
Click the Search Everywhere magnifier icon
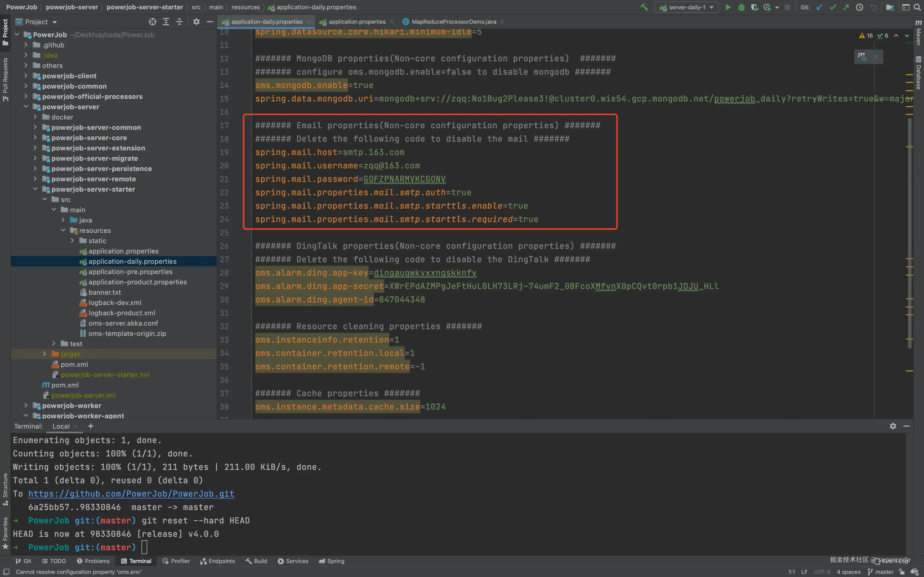tap(917, 7)
